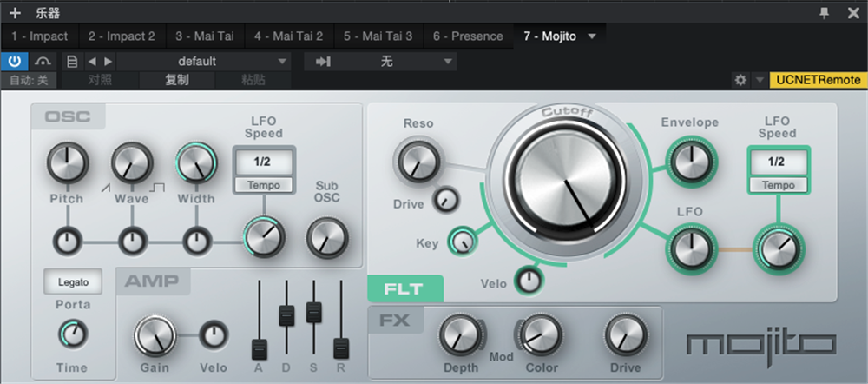Open the 7 - Mojito tab dropdown arrow
Image resolution: width=868 pixels, height=384 pixels.
(x=592, y=36)
